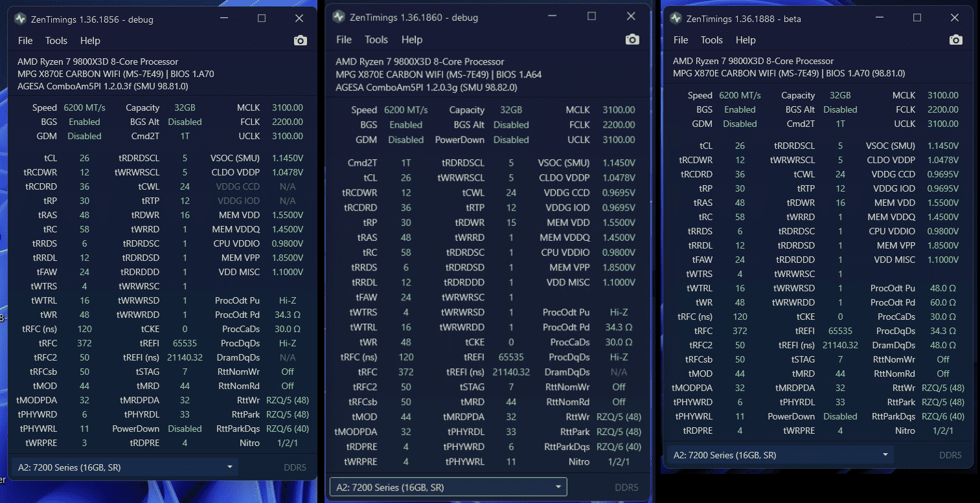Open Help menu in ZenTimings 1.36.1860 window
This screenshot has width=980, height=503.
coord(412,39)
